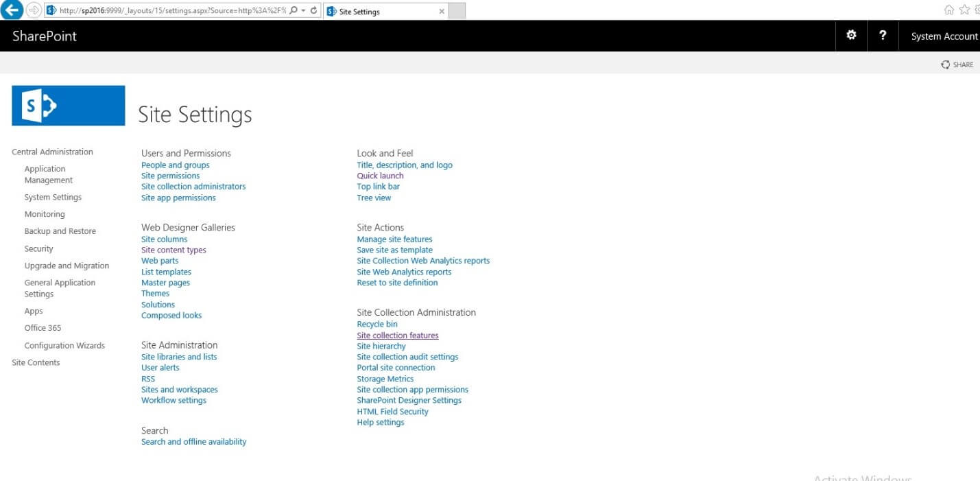
Task: Click the refresh icon in address bar
Action: click(x=314, y=10)
